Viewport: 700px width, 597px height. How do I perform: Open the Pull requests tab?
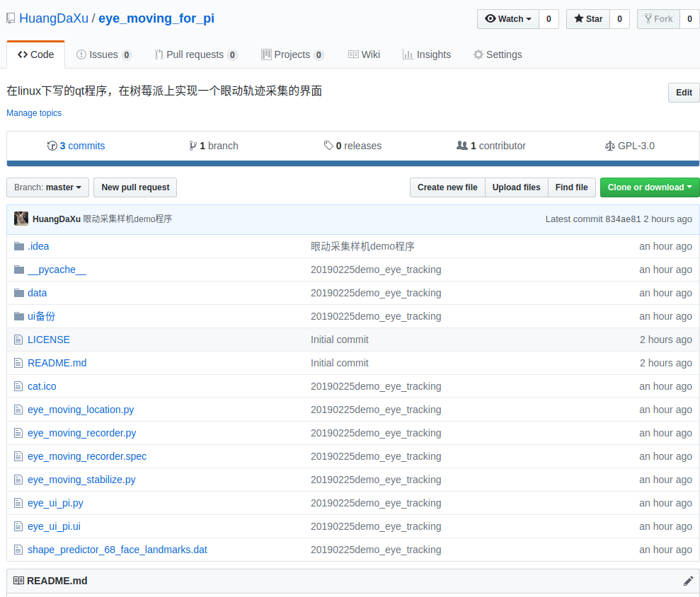click(x=196, y=54)
